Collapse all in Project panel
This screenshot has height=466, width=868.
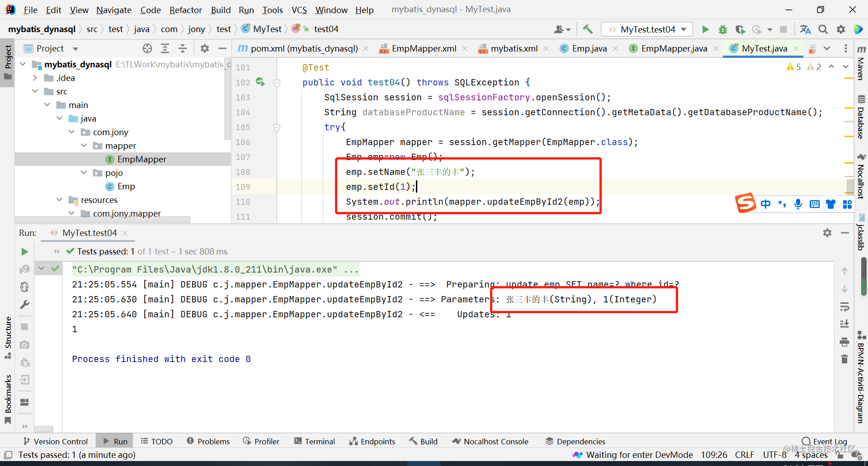pos(183,48)
